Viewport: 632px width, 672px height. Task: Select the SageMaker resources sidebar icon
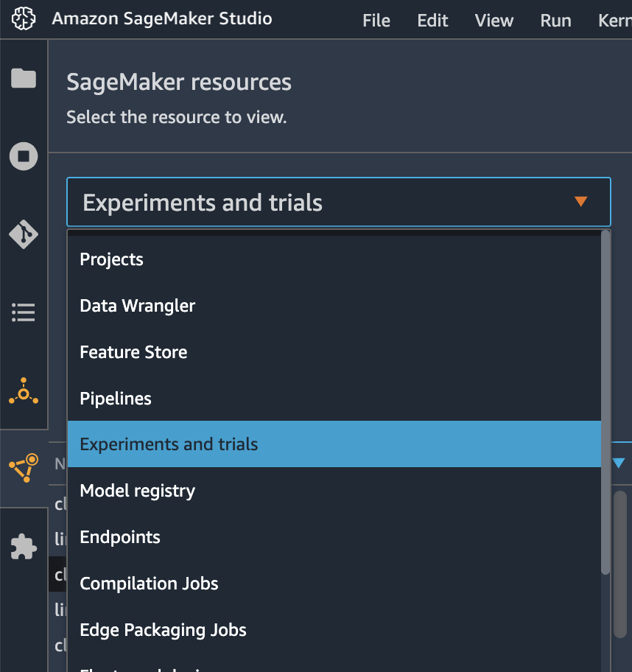(x=24, y=468)
